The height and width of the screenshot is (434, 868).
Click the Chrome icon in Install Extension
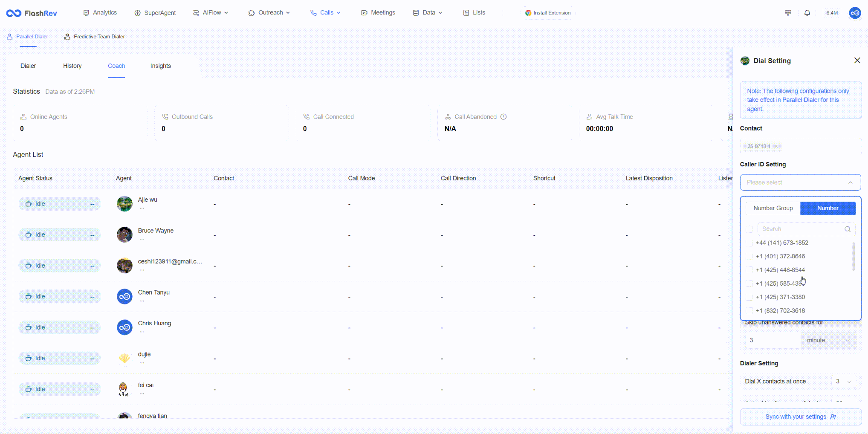coord(528,13)
